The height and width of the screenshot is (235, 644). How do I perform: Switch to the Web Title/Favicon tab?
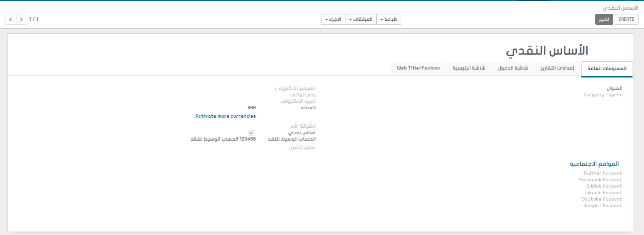pos(418,68)
